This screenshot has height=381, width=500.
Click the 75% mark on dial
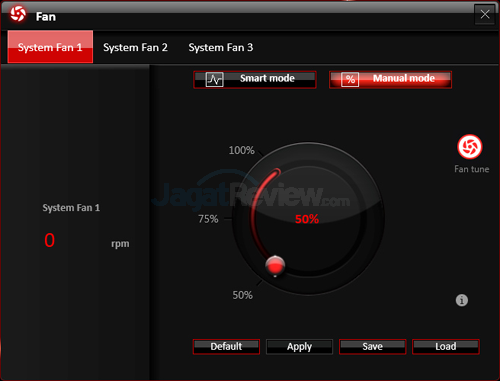click(208, 219)
